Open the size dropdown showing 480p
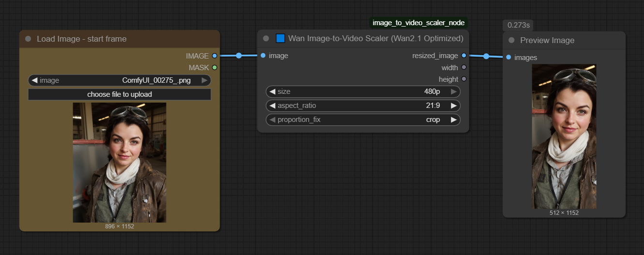Screen dimensions: 644x255 tap(363, 91)
